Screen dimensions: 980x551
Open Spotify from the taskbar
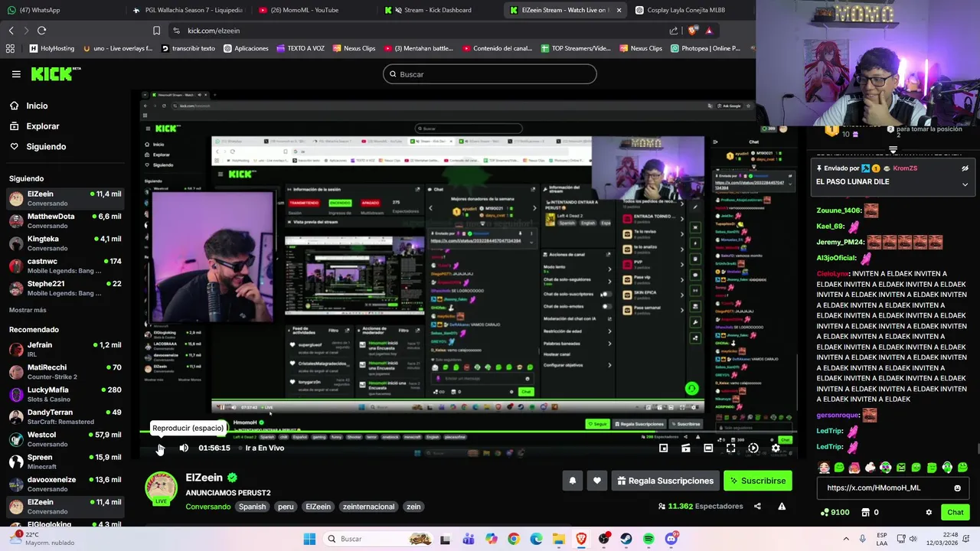point(648,539)
